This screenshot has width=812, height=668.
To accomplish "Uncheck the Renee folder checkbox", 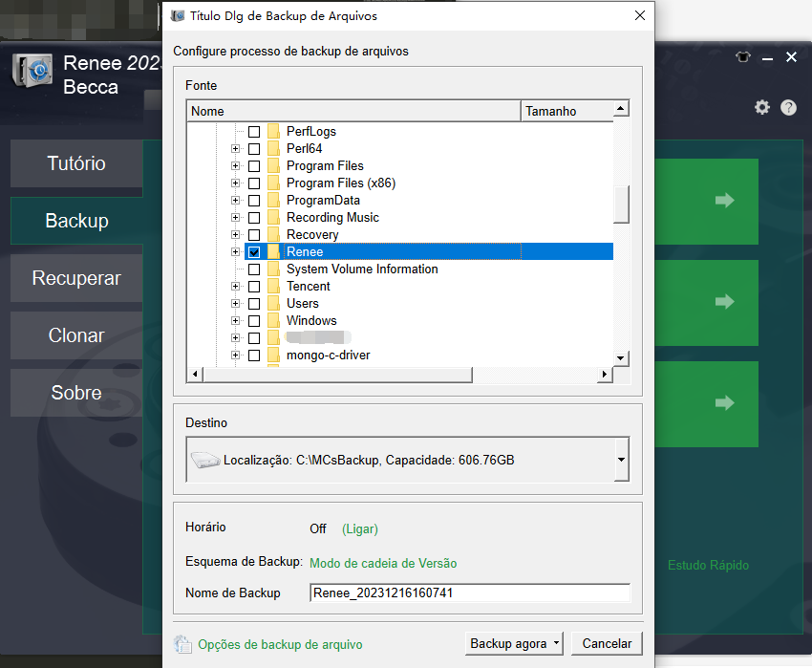I will click(x=254, y=252).
